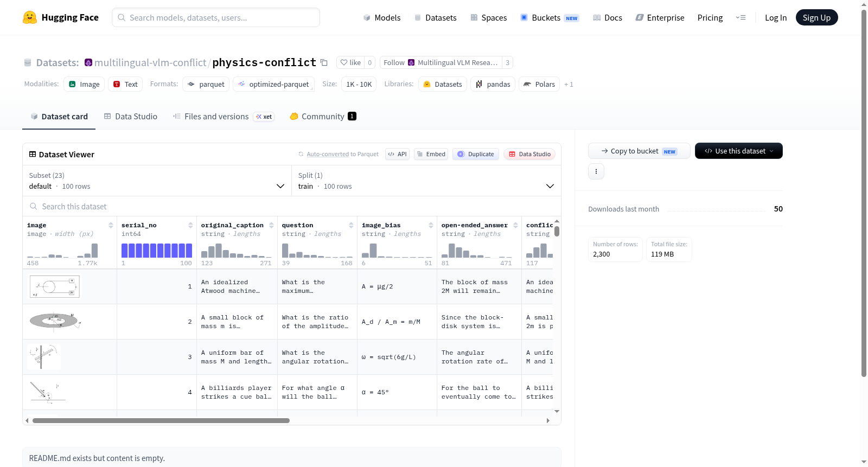Open the Subset default dropdown

tap(157, 181)
